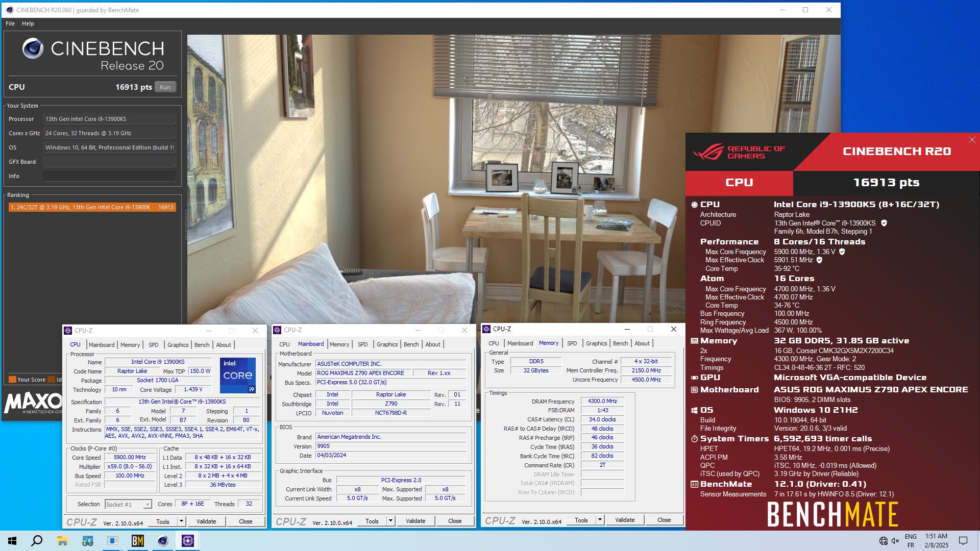Viewport: 980px width, 551px height.
Task: Click Cinebench title bar app icon
Action: click(9, 10)
